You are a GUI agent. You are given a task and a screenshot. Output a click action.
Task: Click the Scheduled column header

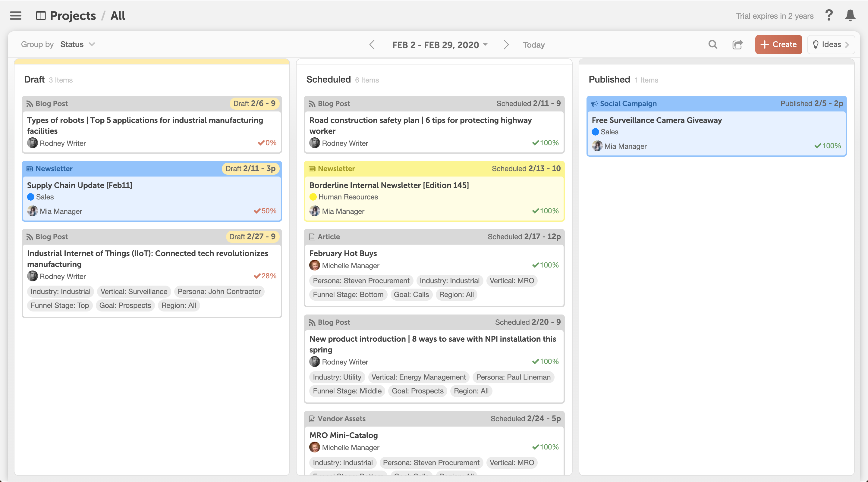329,80
